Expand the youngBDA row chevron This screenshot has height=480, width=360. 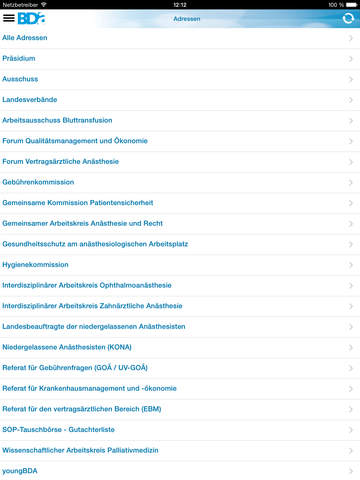click(x=350, y=471)
